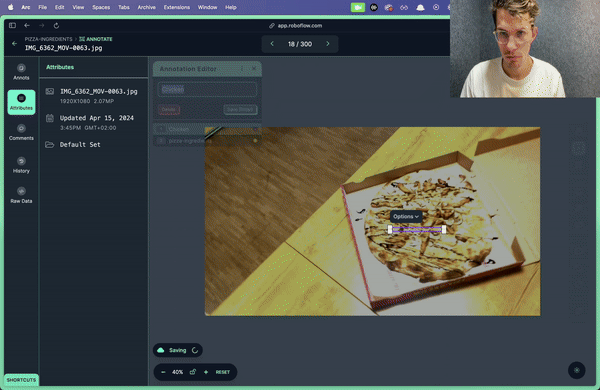Open the Annots sidebar panel

coord(21,72)
